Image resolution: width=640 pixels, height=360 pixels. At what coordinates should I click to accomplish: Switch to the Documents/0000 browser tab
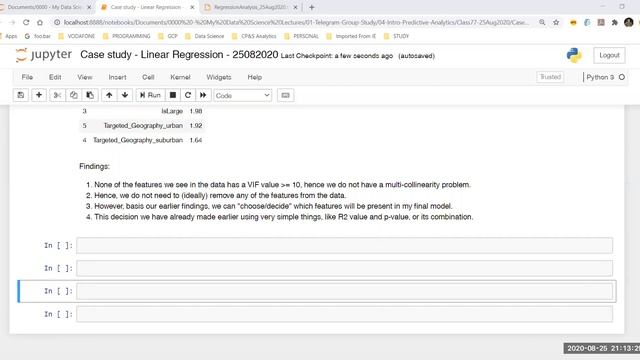[x=44, y=7]
